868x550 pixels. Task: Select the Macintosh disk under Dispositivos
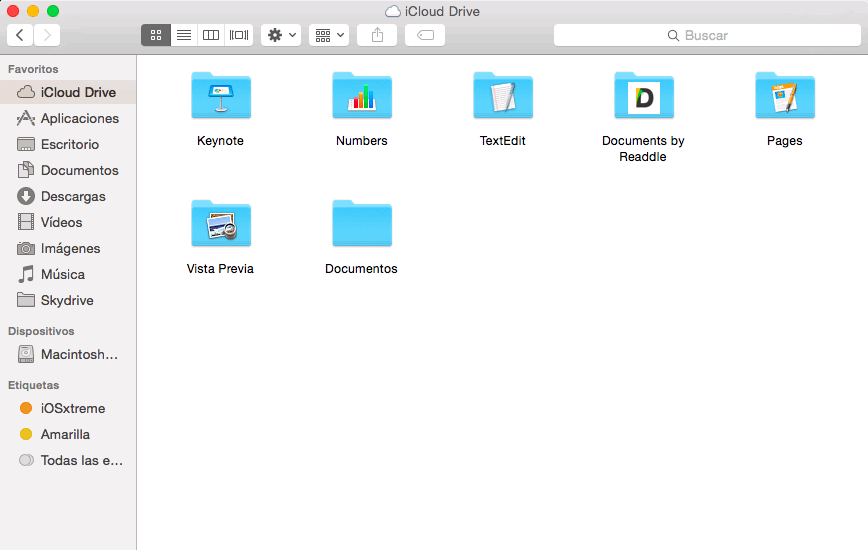tap(68, 354)
